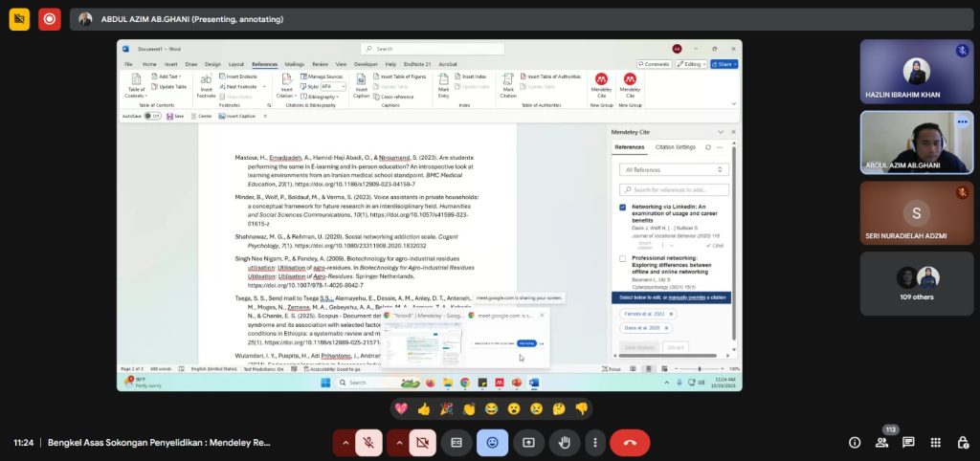Image resolution: width=980 pixels, height=461 pixels.
Task: Switch to the Citation Settings tab
Action: click(675, 147)
